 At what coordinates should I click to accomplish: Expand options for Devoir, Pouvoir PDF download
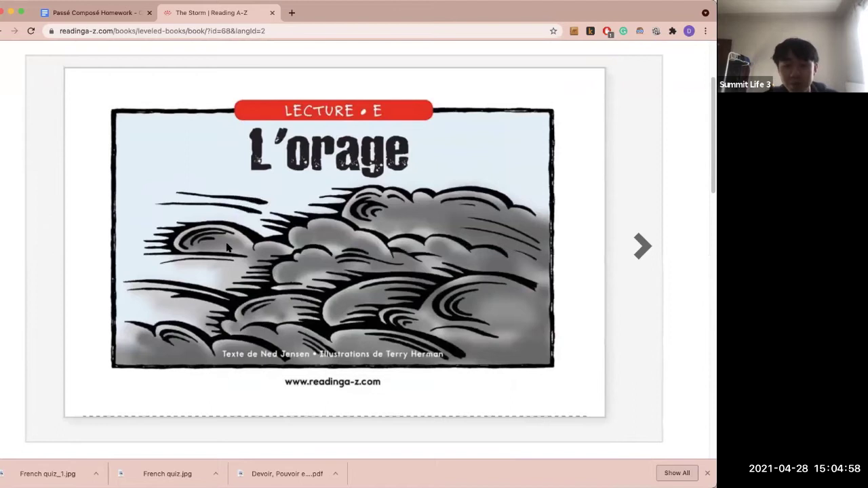pos(335,474)
